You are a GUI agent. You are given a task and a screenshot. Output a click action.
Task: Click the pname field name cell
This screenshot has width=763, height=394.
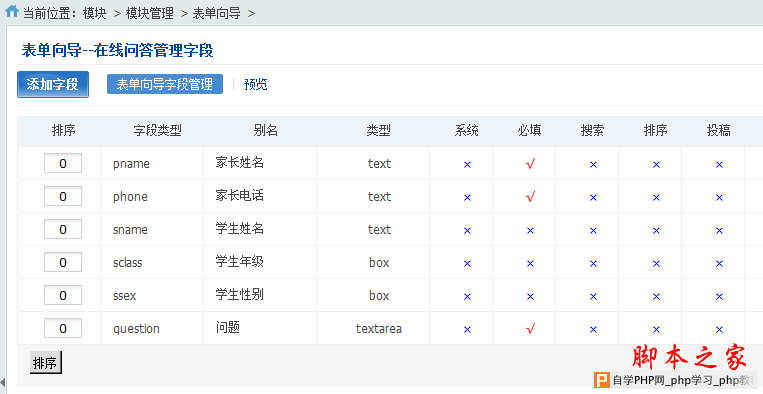click(131, 164)
